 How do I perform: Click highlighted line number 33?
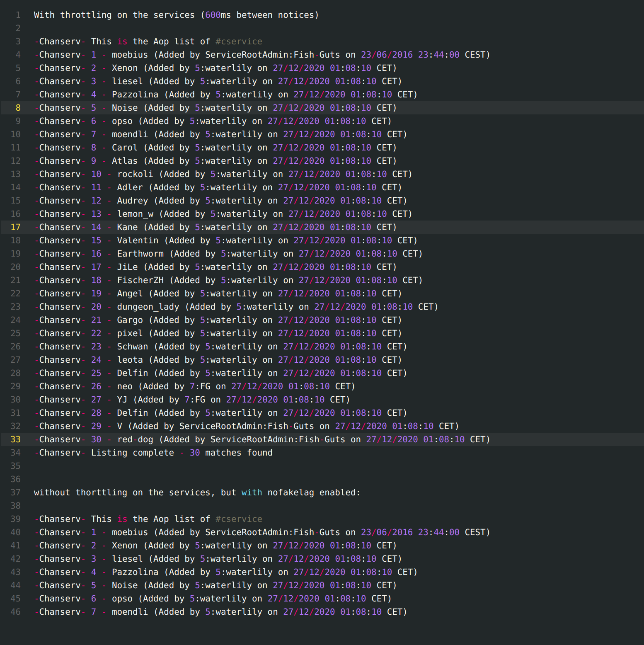(x=15, y=439)
